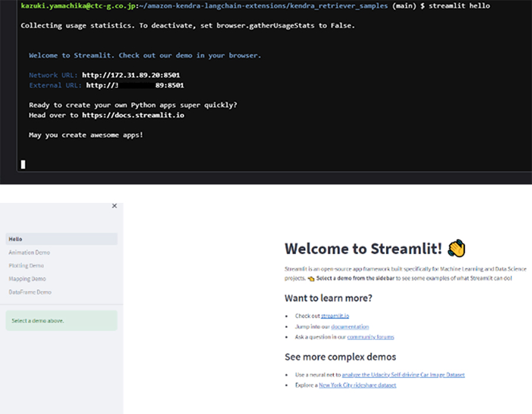
Task: Click the 'Select a demo above.' message box
Action: 61,321
